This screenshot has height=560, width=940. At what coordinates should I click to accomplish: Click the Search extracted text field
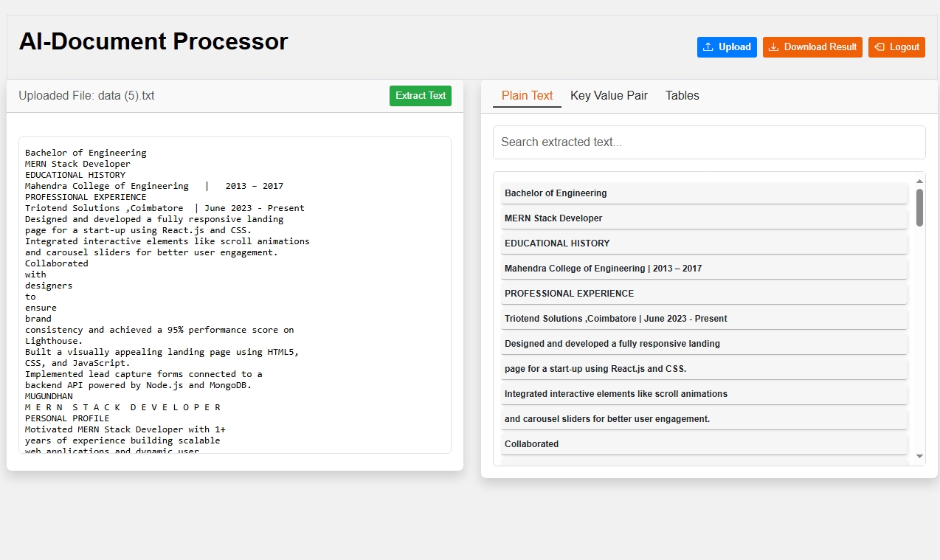[x=708, y=142]
